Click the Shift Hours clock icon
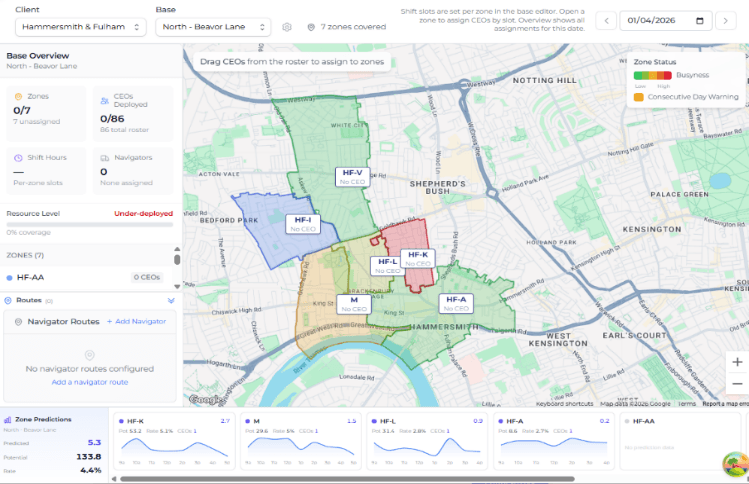 pyautogui.click(x=18, y=158)
